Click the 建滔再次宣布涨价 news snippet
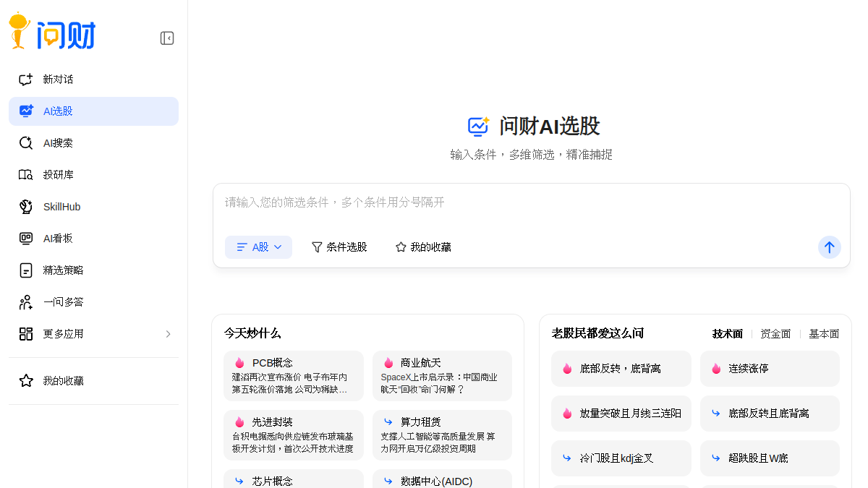868x488 pixels. (x=290, y=384)
